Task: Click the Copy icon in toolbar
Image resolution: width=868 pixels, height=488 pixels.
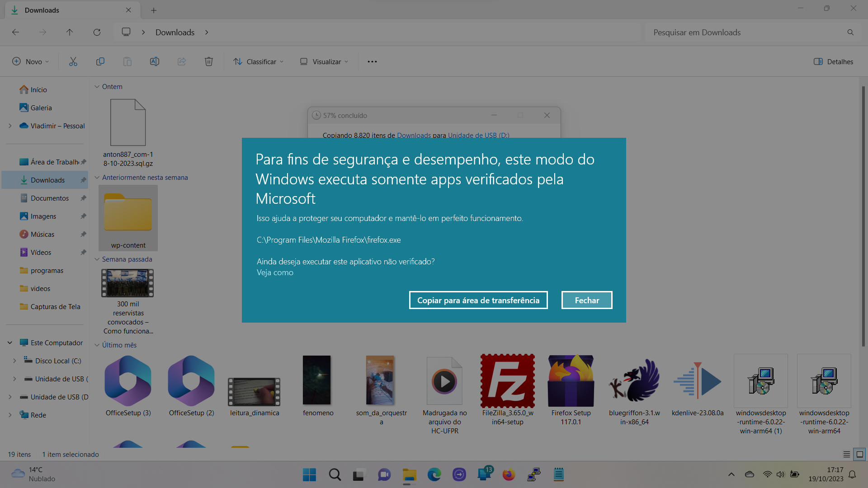Action: pos(100,61)
